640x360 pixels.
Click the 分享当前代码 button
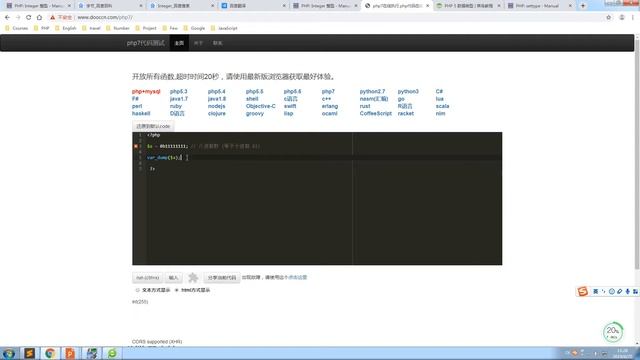(x=222, y=278)
